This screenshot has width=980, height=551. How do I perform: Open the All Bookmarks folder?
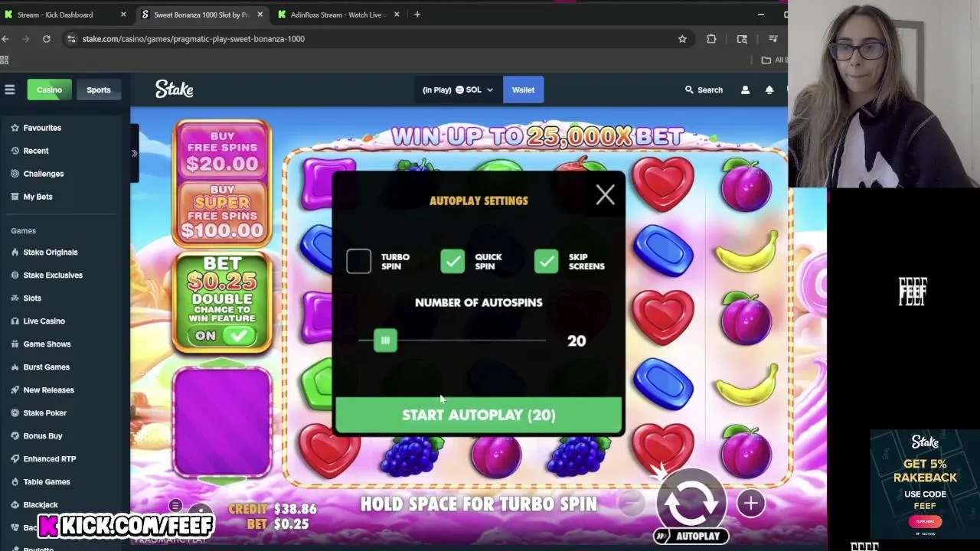tap(776, 60)
